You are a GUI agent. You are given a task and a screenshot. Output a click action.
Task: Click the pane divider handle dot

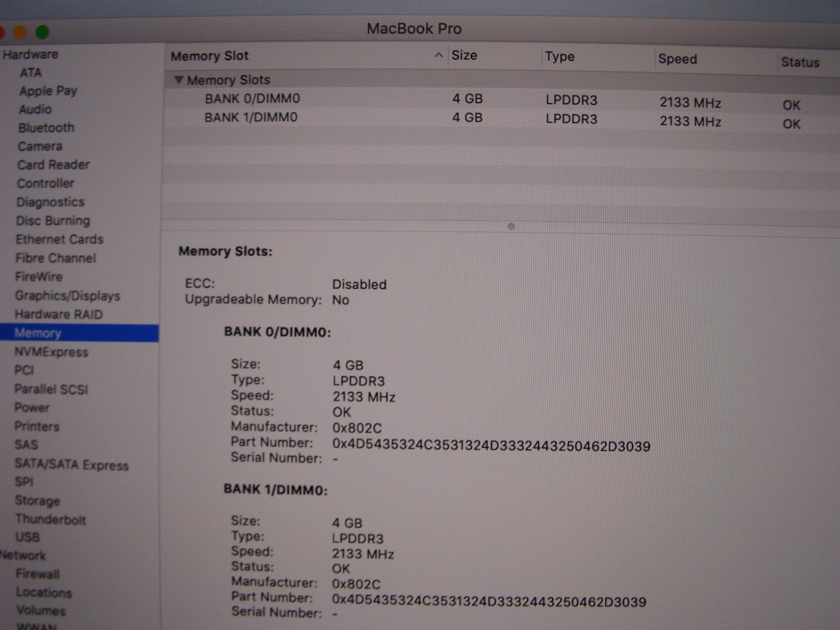pyautogui.click(x=511, y=227)
